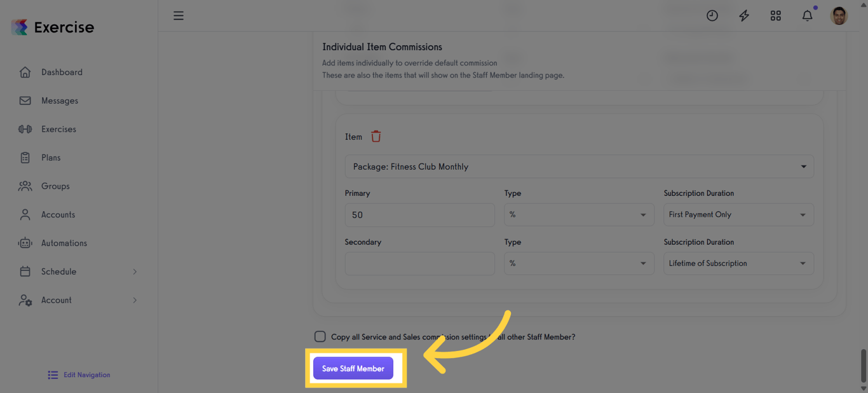Open the First Payment Only duration dropdown
The height and width of the screenshot is (393, 868).
coord(738,214)
